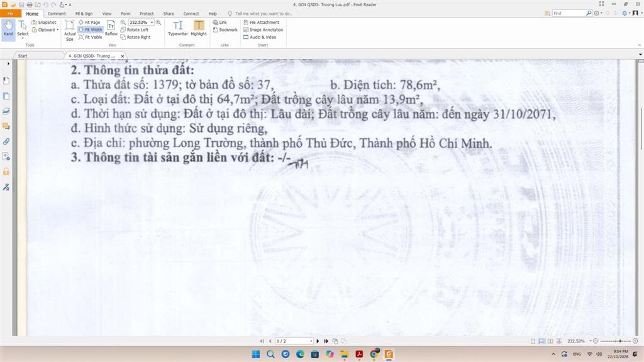Switch to the Protect tab
Image resolution: width=644 pixels, height=362 pixels.
click(x=147, y=14)
